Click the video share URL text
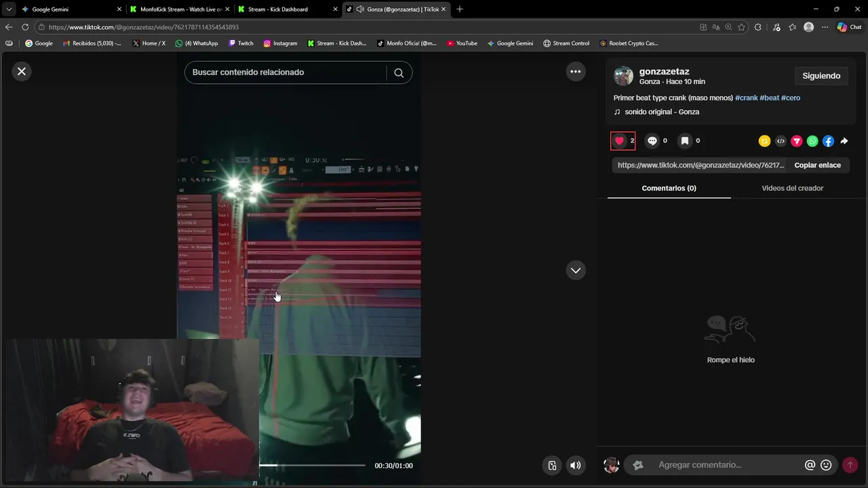The height and width of the screenshot is (488, 868). pos(701,165)
